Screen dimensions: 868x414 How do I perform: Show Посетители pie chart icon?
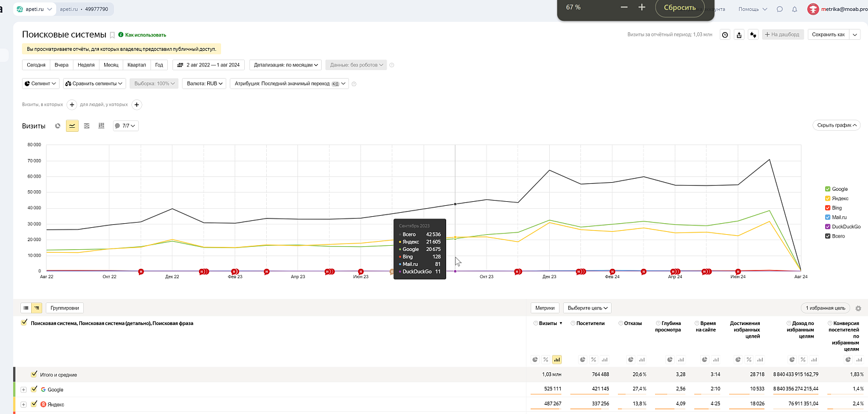tap(583, 360)
